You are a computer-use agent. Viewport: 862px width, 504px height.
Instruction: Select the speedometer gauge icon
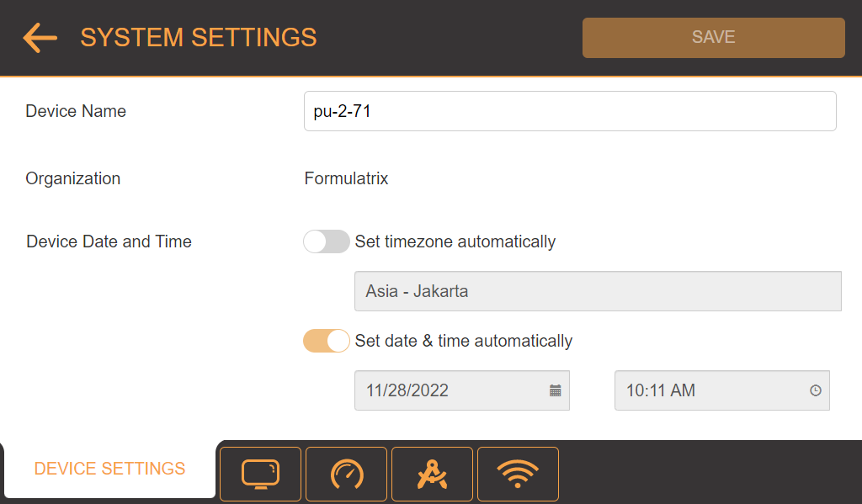(x=346, y=474)
